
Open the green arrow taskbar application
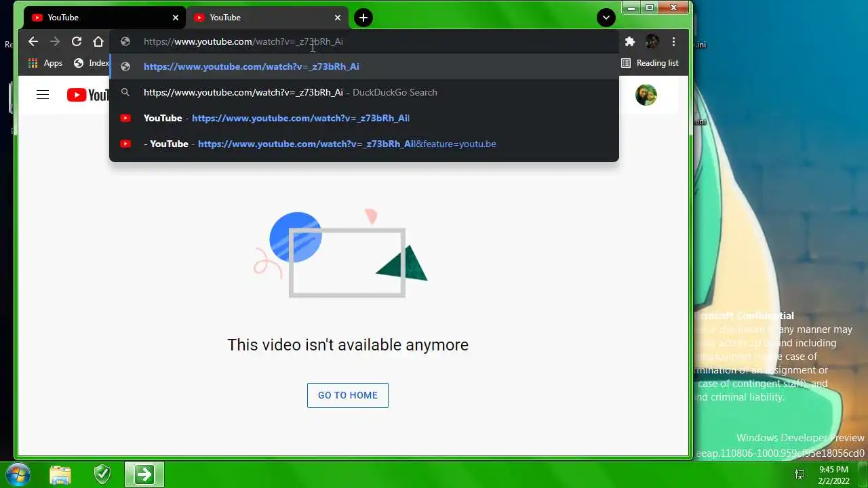click(x=144, y=474)
